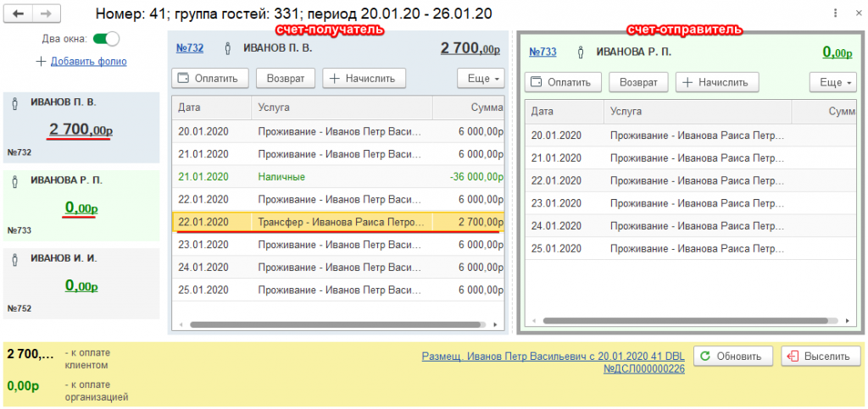868x409 pixels.
Task: Select the 22.01.2020 row in folio №733
Action: tap(691, 180)
